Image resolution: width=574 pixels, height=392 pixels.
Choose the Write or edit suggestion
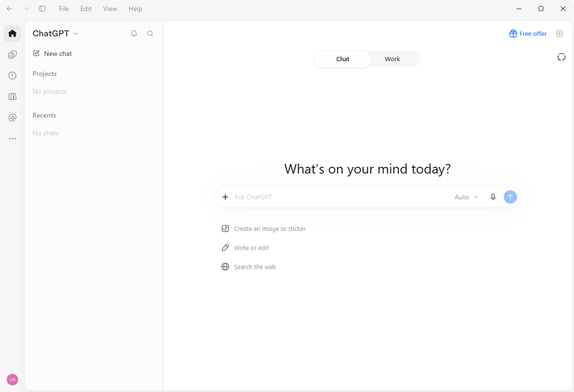click(x=245, y=248)
